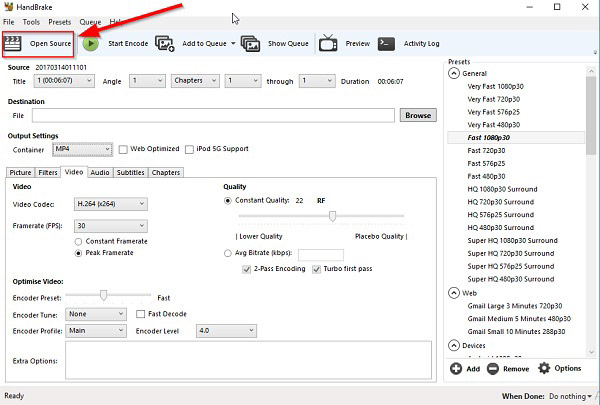
Task: Click the Avg Bitrate input field
Action: click(x=321, y=255)
